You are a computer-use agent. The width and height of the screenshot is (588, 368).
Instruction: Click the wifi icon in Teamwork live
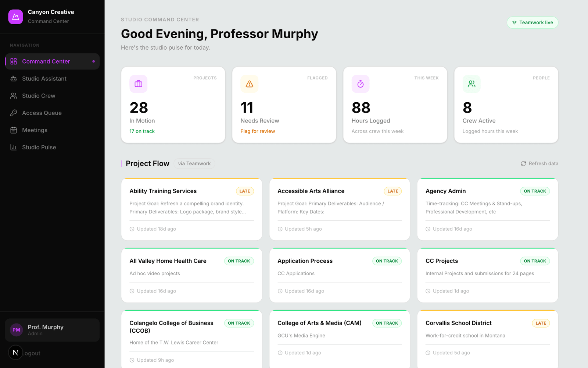click(514, 22)
